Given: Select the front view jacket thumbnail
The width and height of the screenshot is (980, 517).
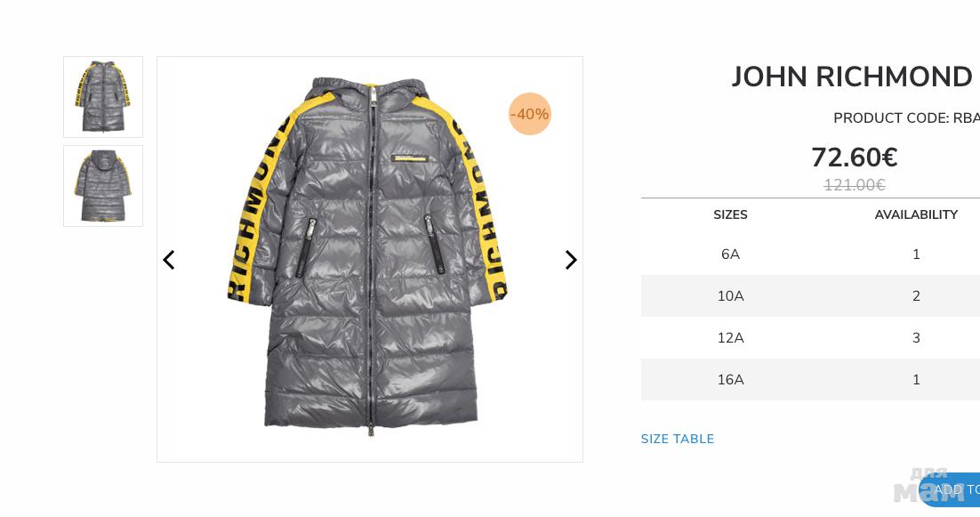Looking at the screenshot, I should 103,97.
